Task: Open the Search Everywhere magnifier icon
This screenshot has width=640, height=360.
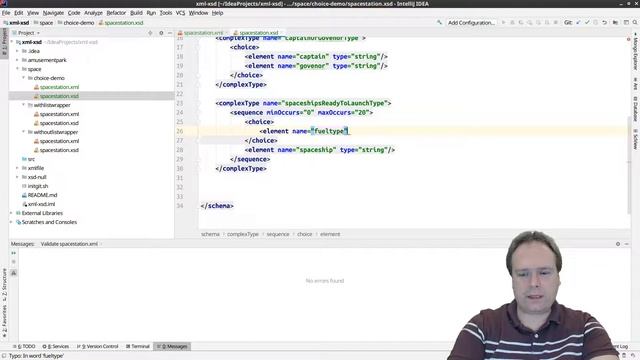Action: coord(635,22)
